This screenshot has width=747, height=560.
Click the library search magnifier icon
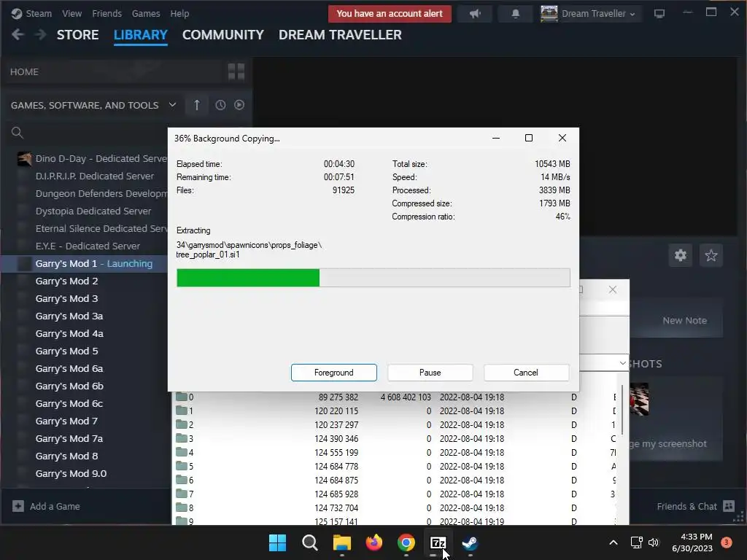(x=18, y=133)
